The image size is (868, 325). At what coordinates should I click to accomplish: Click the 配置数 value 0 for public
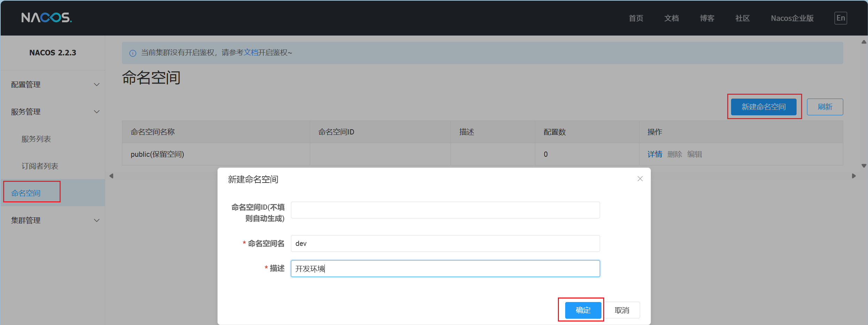tap(546, 154)
